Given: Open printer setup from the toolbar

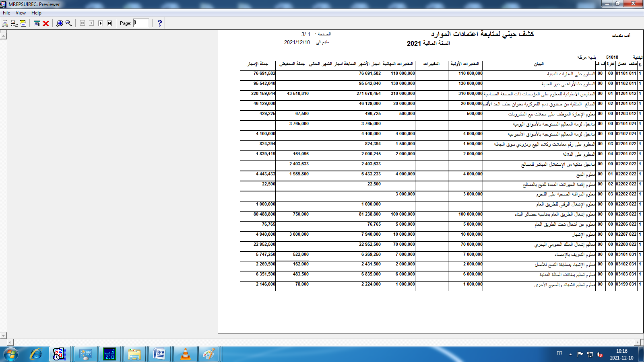Looking at the screenshot, I should (14, 23).
